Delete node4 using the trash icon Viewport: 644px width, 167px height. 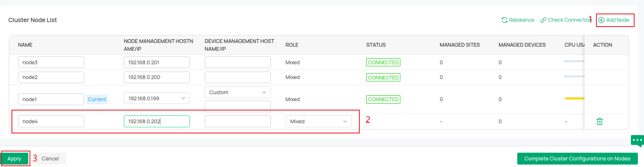click(x=599, y=122)
